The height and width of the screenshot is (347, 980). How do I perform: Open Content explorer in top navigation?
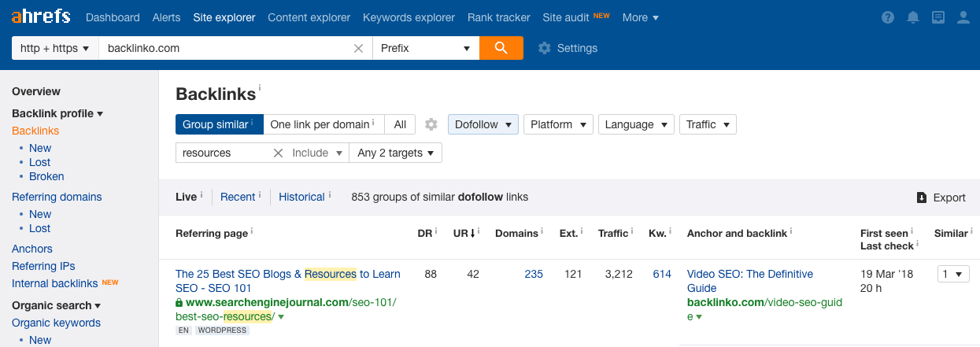point(309,17)
